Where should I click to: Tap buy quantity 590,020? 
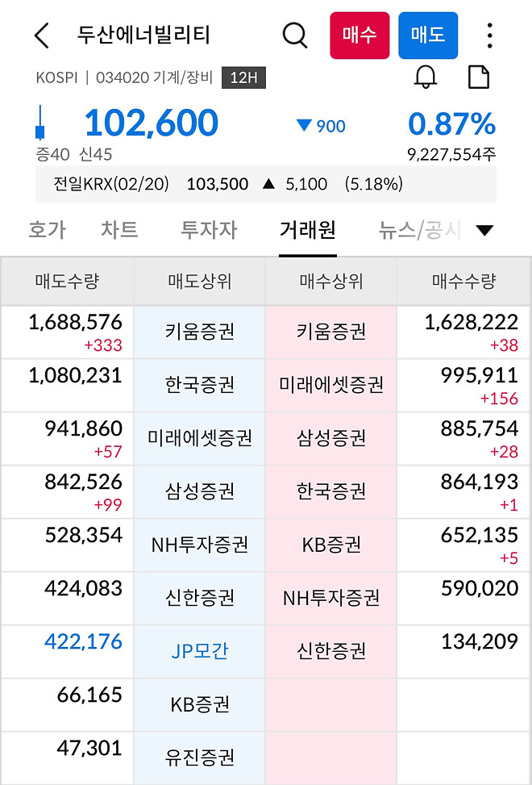tap(479, 588)
